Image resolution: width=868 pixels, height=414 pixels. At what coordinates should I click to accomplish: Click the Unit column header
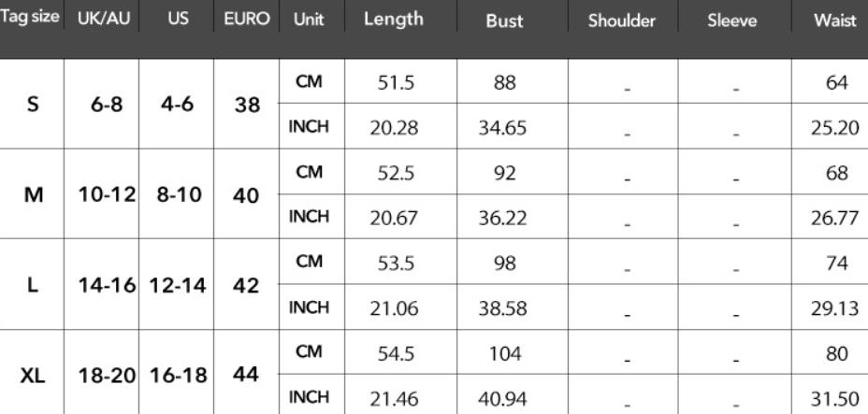309,20
